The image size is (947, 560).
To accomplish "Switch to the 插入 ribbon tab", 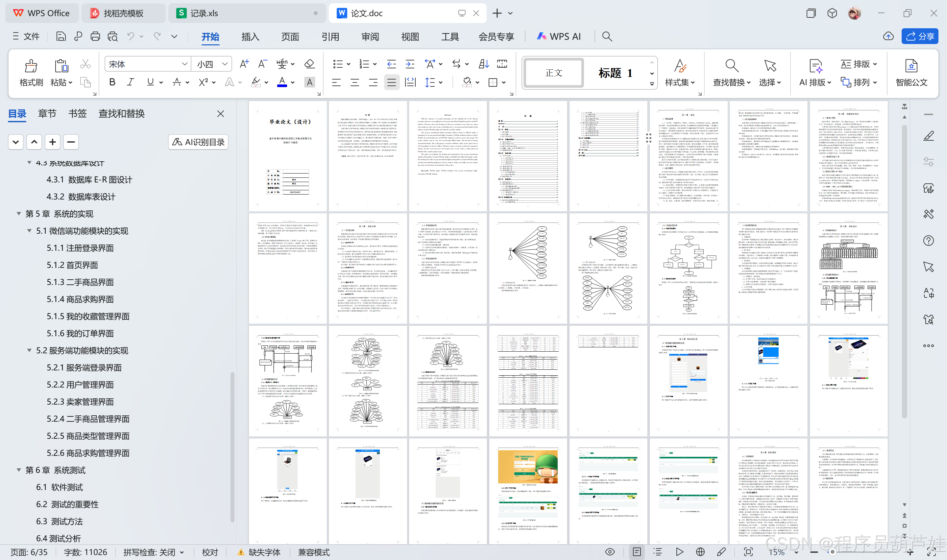I will point(250,36).
